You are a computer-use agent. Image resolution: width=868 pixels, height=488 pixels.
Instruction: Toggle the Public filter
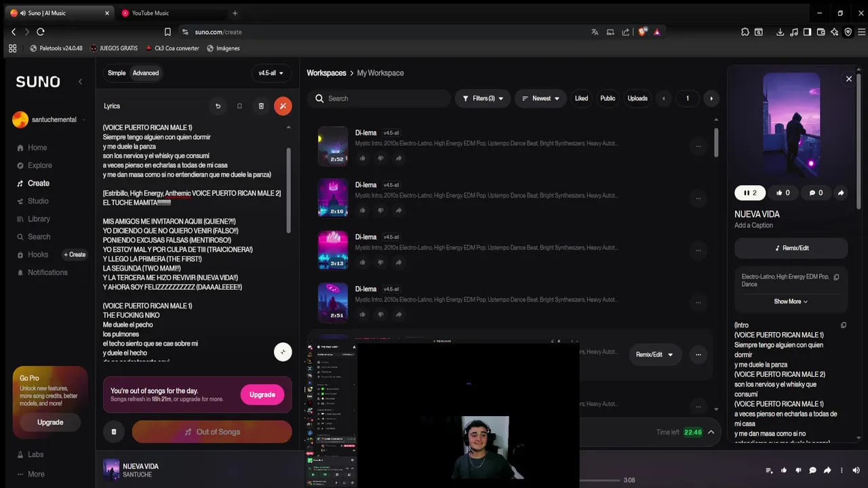(x=608, y=98)
